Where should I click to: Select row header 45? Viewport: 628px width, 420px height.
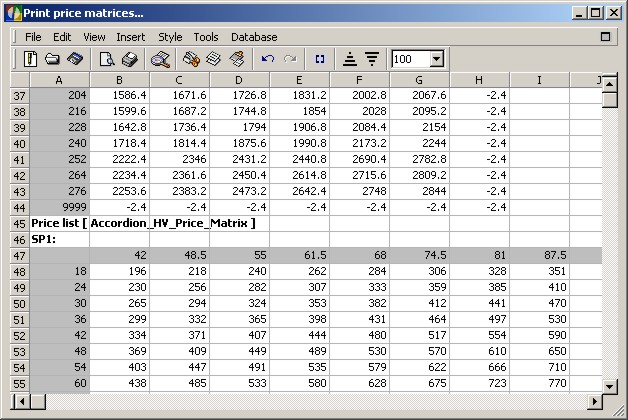click(18, 224)
